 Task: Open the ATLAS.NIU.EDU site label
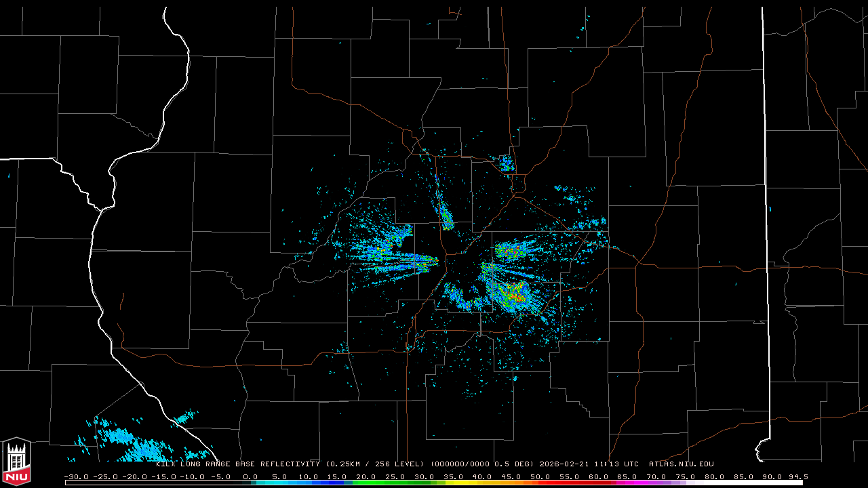click(682, 464)
